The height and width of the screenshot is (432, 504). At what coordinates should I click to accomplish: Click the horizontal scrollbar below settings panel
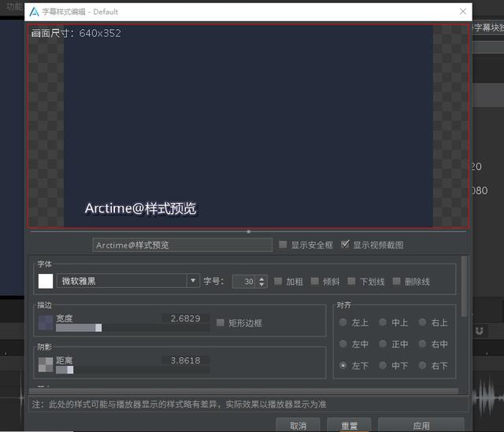coord(243,391)
